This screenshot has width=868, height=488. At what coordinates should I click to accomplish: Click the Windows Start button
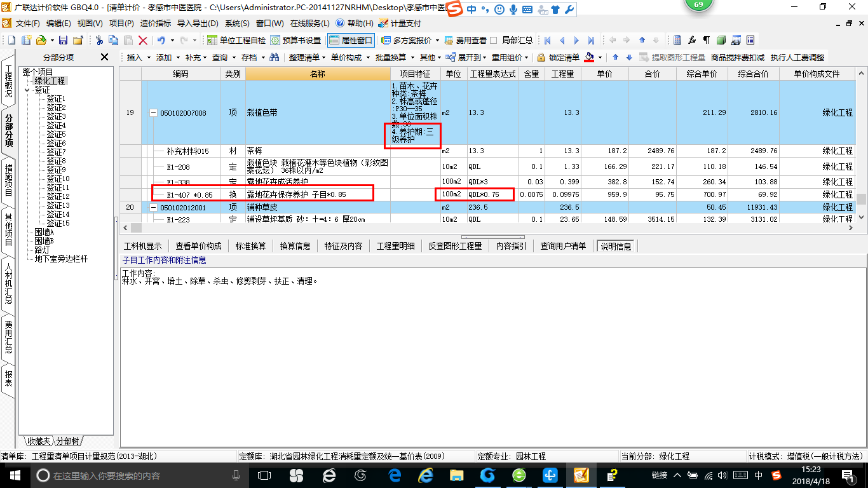pos(15,475)
